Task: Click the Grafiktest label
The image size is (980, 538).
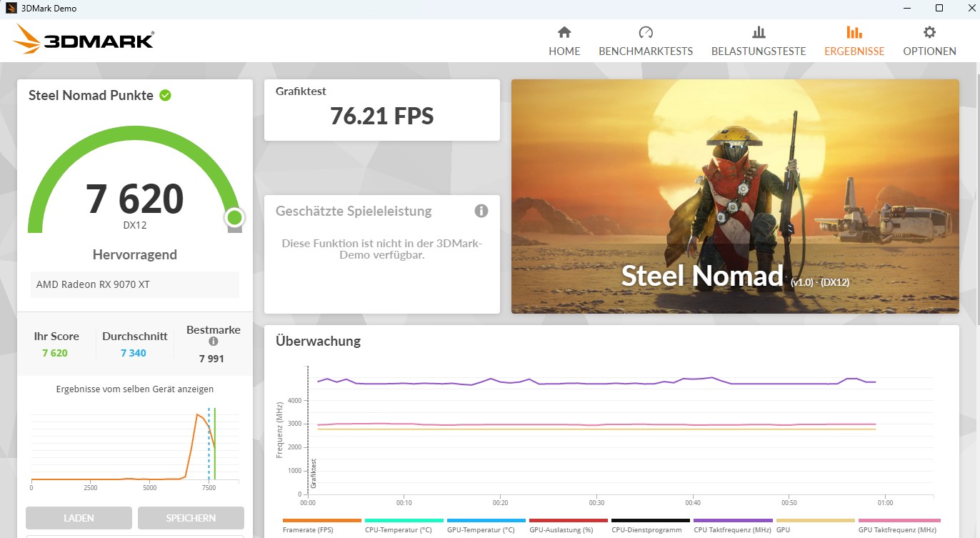Action: (301, 91)
